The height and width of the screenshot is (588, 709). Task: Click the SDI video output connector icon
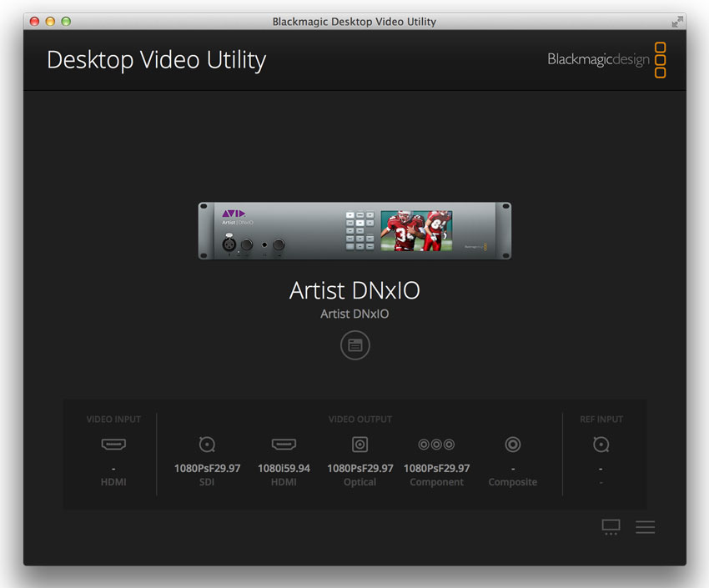pyautogui.click(x=207, y=445)
